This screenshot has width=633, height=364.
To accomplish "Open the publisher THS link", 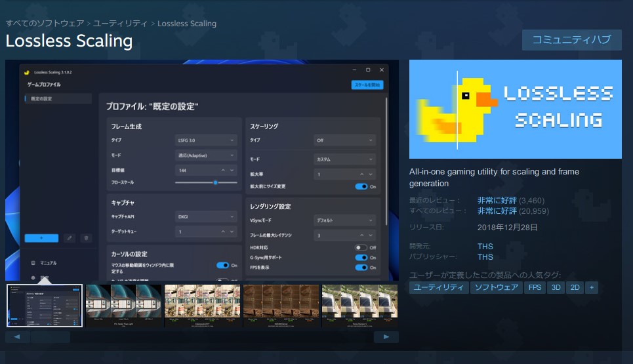I will (485, 256).
